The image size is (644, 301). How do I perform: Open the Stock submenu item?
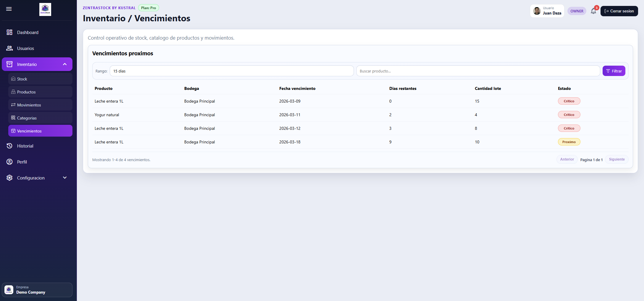point(40,79)
